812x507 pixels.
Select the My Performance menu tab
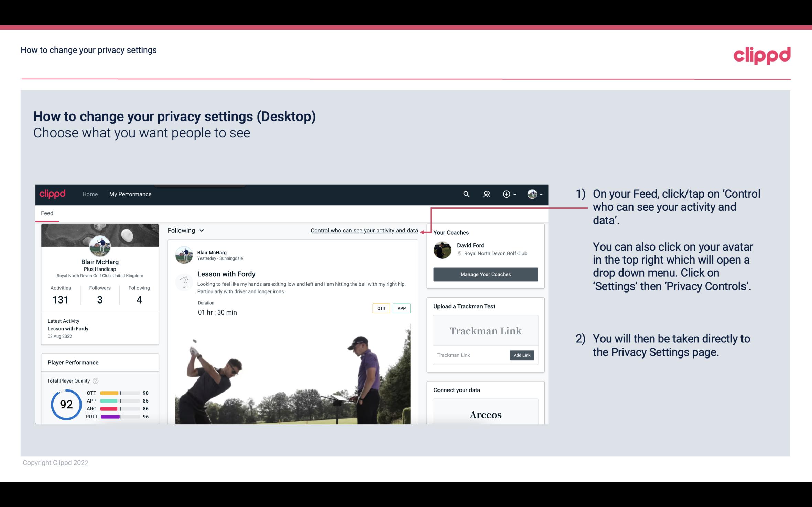click(x=130, y=194)
